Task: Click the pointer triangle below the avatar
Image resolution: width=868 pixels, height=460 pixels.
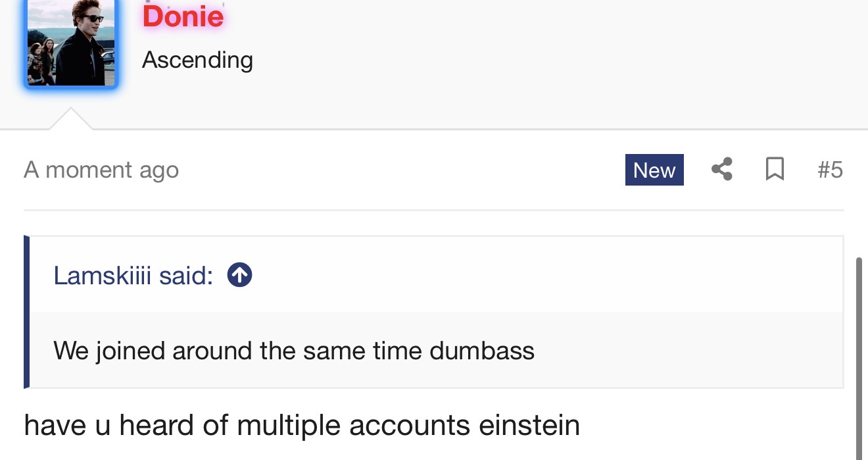Action: (x=70, y=119)
